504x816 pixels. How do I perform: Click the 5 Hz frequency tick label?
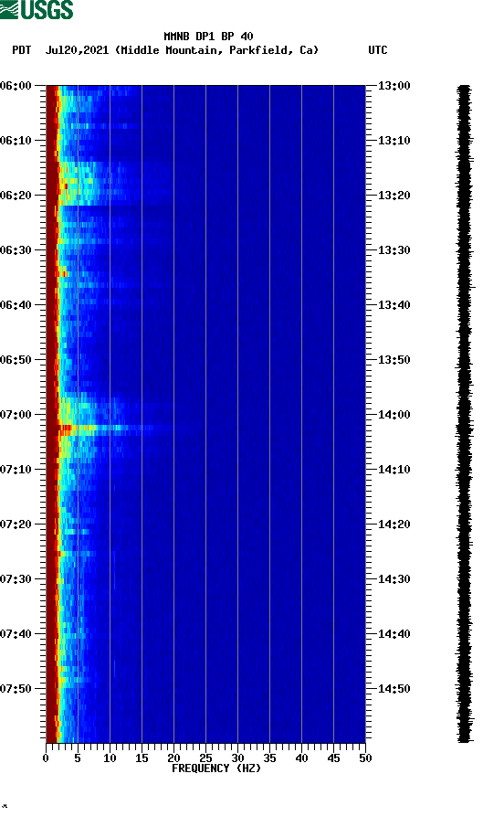[78, 758]
